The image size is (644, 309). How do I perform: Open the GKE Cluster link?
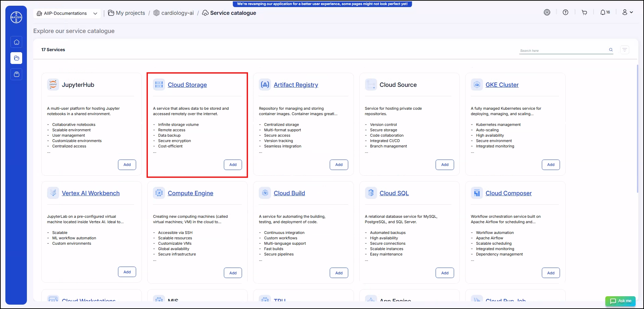(502, 85)
